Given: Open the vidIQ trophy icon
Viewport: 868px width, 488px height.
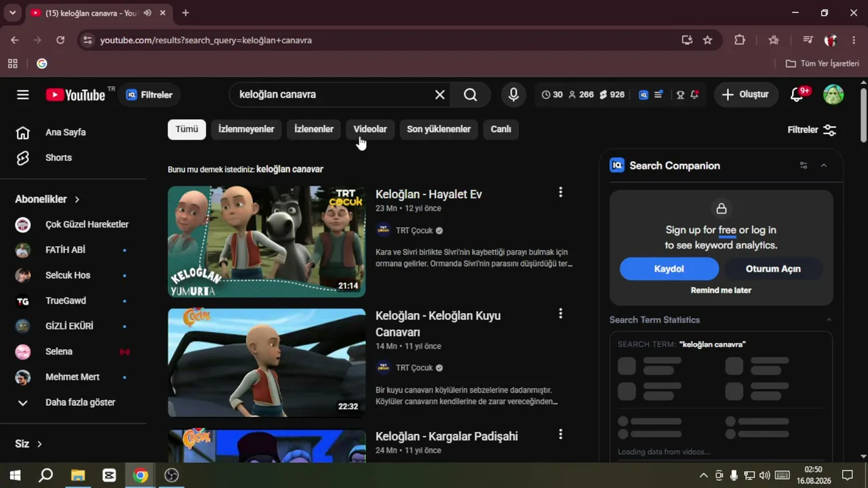Looking at the screenshot, I should point(680,95).
